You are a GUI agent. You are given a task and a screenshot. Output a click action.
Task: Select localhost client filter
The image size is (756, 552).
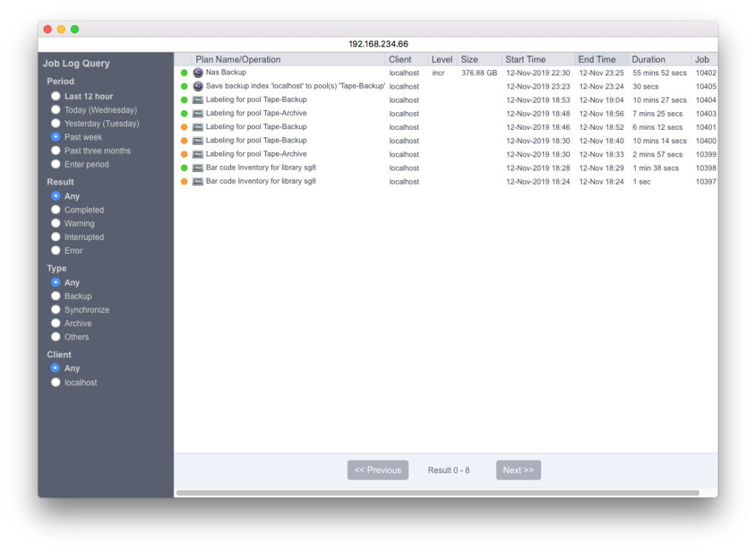pyautogui.click(x=55, y=382)
